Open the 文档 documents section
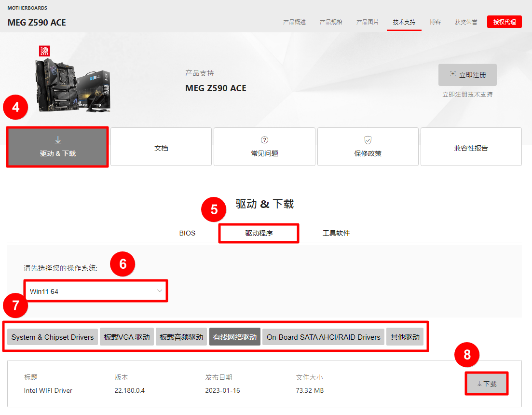The height and width of the screenshot is (415, 532). coord(161,148)
